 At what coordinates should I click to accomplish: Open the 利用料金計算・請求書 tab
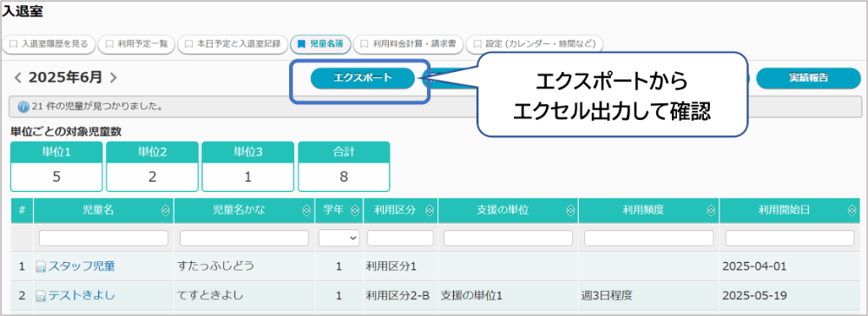click(x=408, y=43)
